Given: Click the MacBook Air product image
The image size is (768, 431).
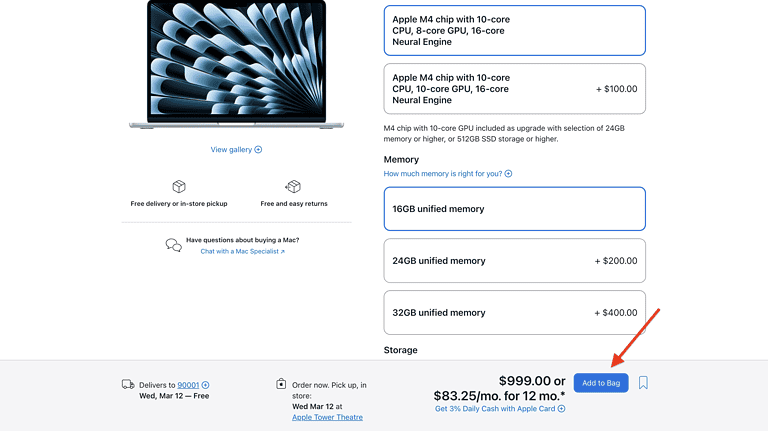Looking at the screenshot, I should pyautogui.click(x=236, y=62).
